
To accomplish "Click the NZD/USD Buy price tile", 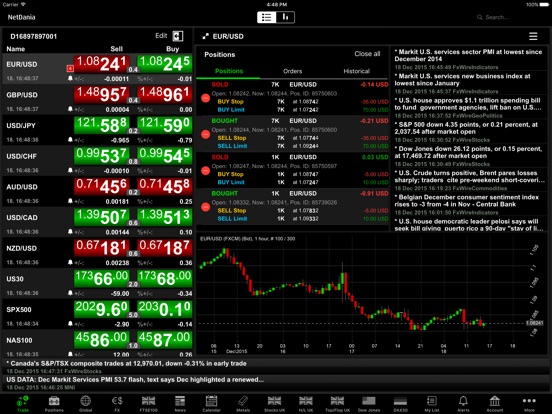I will tap(164, 247).
